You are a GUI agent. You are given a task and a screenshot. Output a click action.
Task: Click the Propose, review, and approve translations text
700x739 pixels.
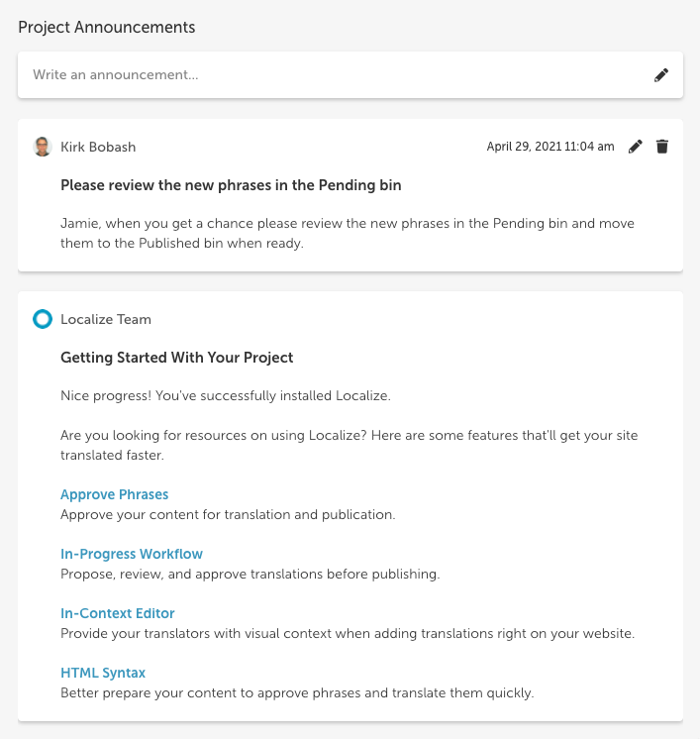click(250, 574)
